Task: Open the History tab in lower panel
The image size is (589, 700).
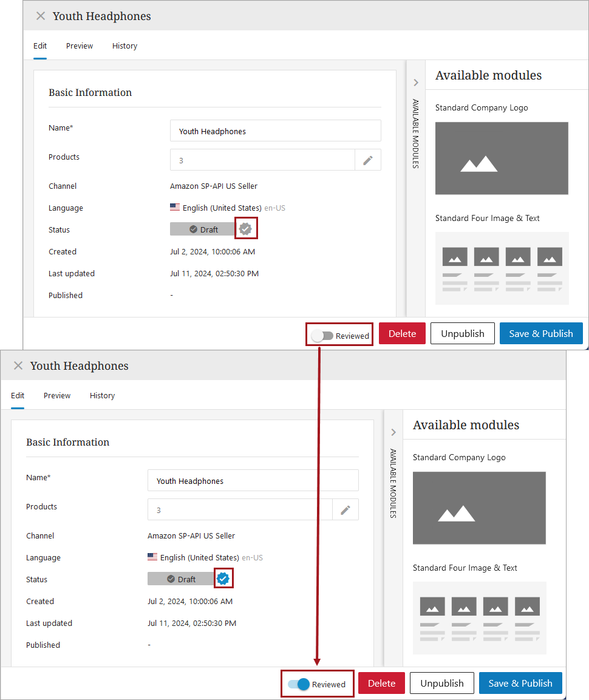Action: pyautogui.click(x=102, y=396)
